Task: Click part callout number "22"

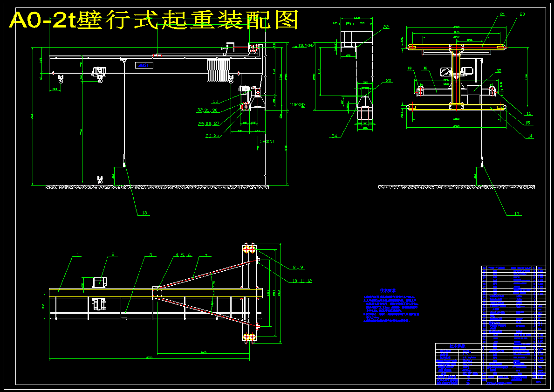Action: (x=386, y=27)
